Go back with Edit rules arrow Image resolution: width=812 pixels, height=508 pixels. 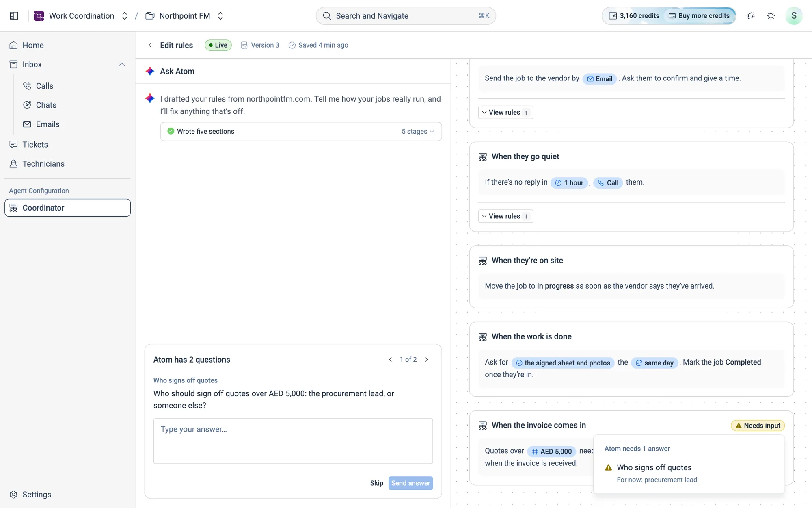point(150,45)
